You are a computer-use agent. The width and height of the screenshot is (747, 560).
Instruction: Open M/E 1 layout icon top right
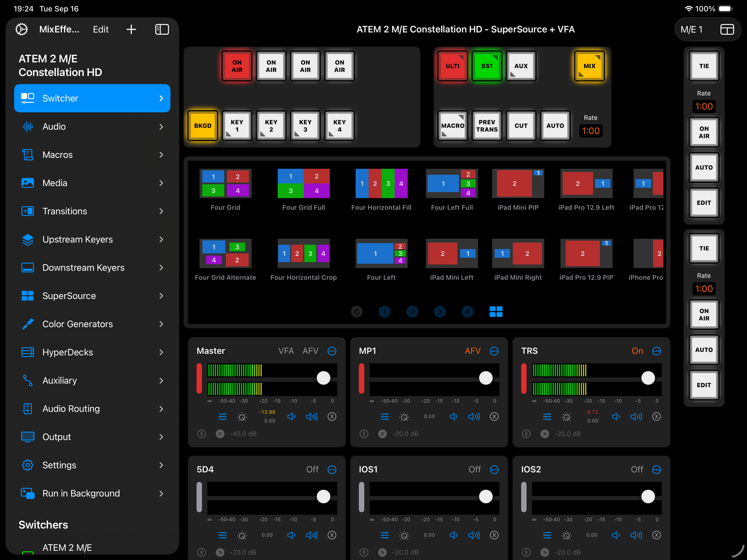pyautogui.click(x=727, y=29)
